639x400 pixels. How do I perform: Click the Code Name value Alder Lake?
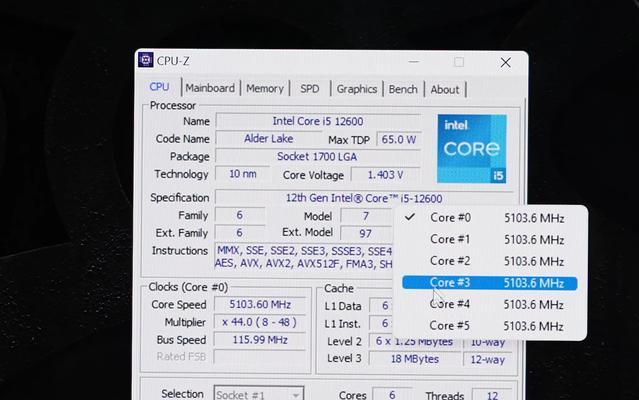(269, 139)
